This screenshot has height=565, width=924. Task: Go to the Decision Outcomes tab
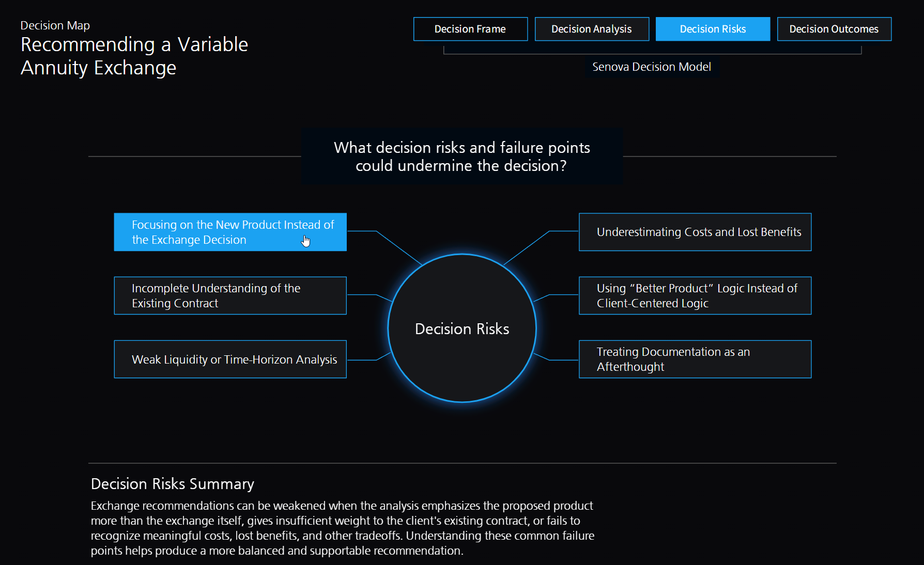point(834,29)
